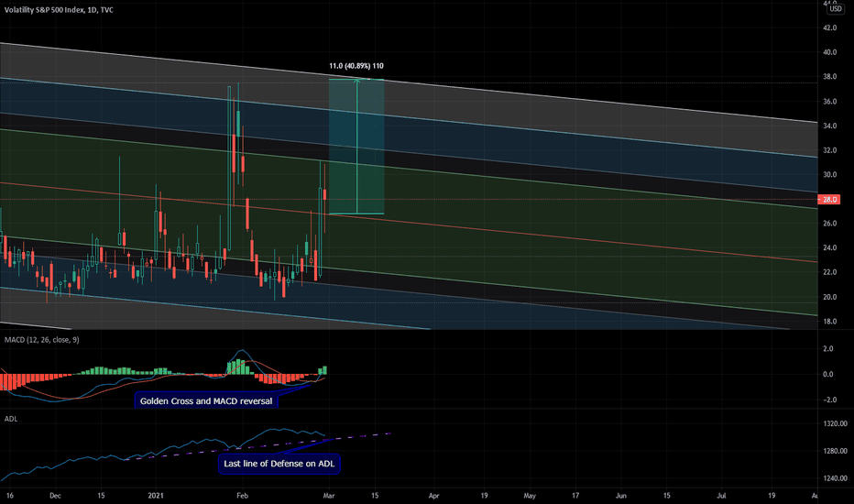Viewport: 854px width, 504px height.
Task: Click the 'ADL' indicator label
Action: (x=11, y=419)
